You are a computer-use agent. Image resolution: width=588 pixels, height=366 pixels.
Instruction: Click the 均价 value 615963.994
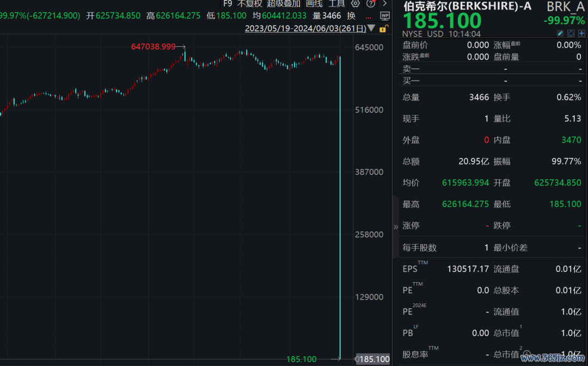465,183
